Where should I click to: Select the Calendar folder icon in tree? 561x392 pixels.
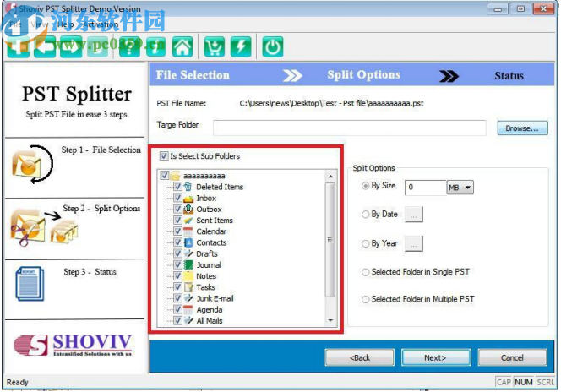[x=188, y=231]
